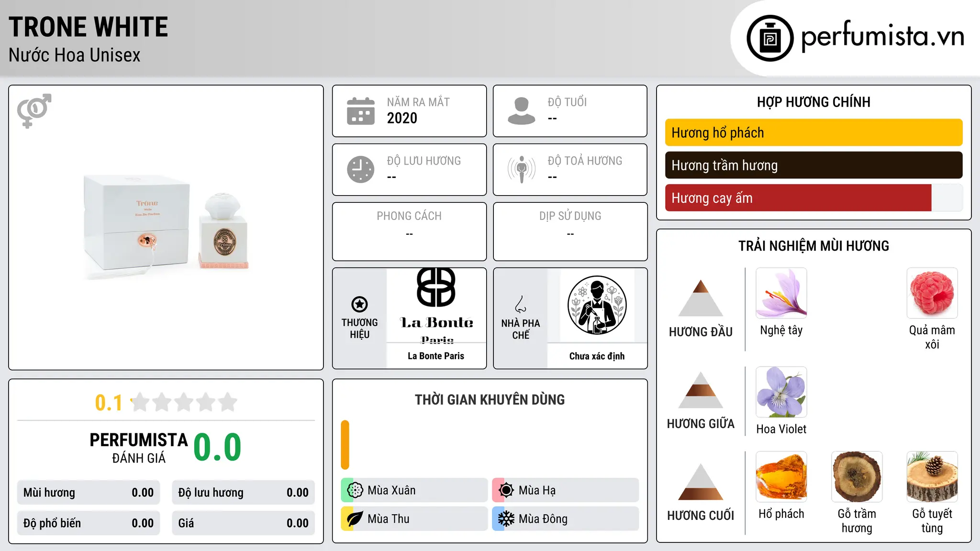Image resolution: width=980 pixels, height=551 pixels.
Task: Click the Giá score row
Action: click(244, 523)
